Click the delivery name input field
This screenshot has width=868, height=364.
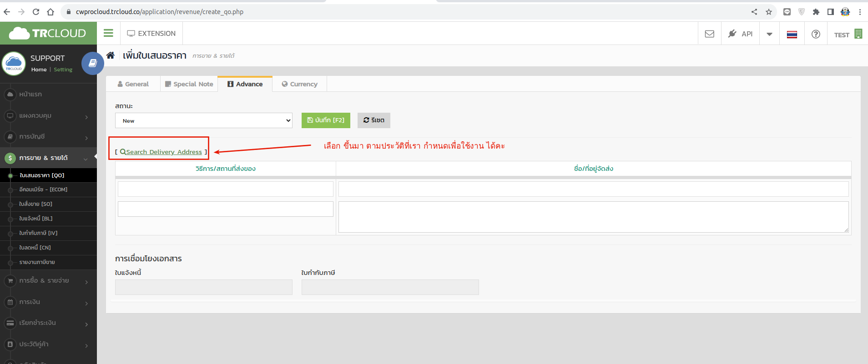[594, 189]
